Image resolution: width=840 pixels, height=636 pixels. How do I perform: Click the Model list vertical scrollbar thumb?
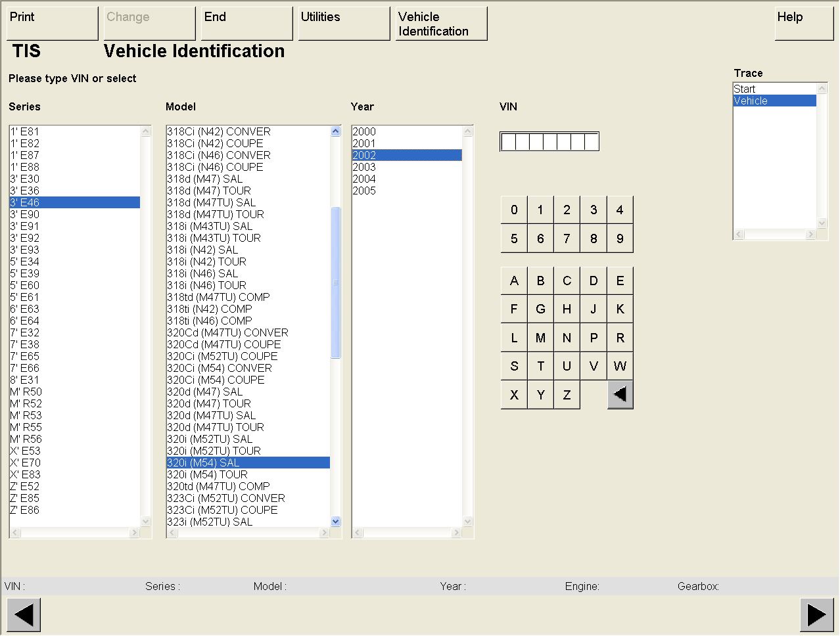(336, 283)
